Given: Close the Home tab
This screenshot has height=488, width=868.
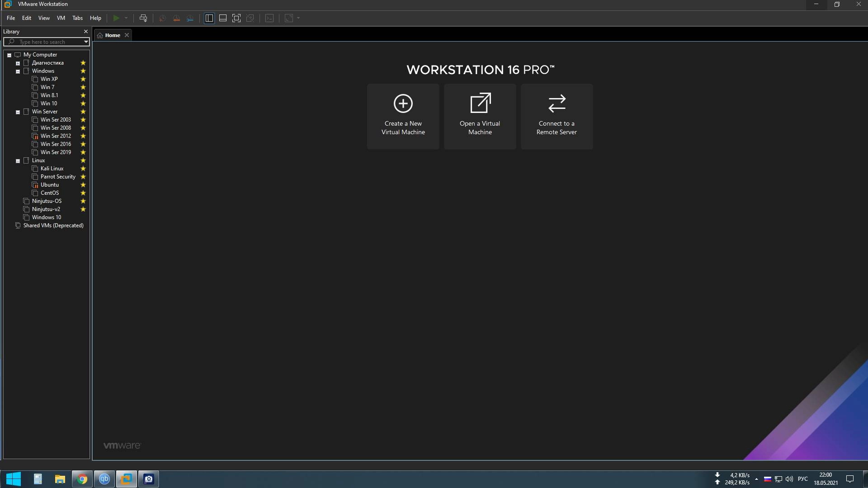Looking at the screenshot, I should pos(127,35).
